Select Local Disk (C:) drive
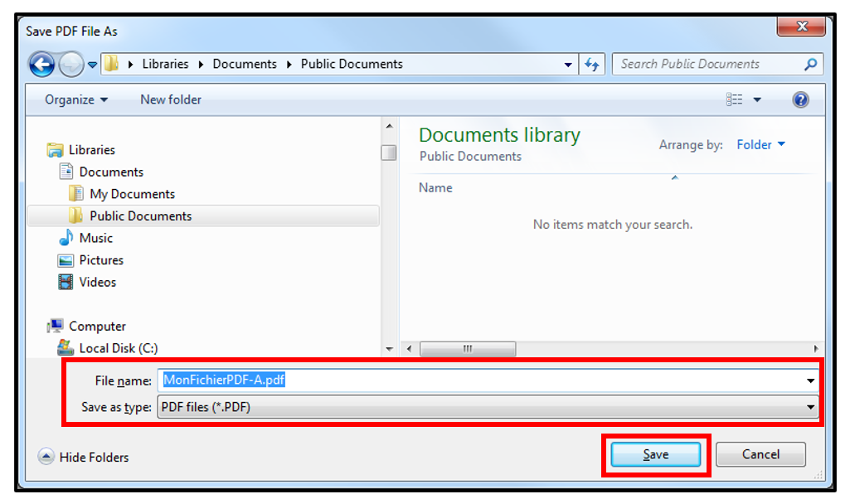This screenshot has height=504, width=850. [118, 348]
